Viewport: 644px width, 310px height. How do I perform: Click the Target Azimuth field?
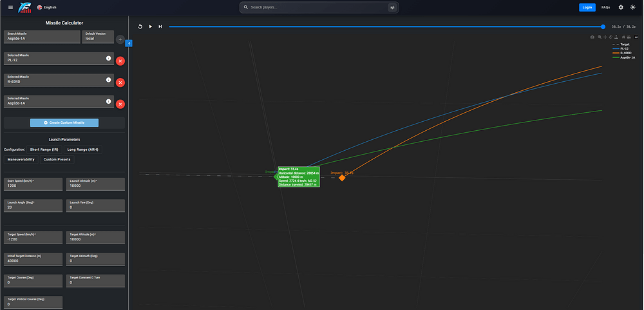[95, 259]
